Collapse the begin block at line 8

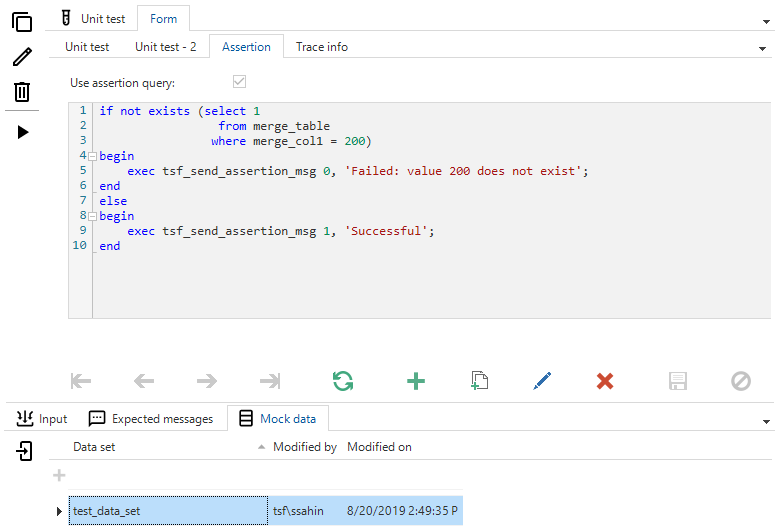coord(92,216)
